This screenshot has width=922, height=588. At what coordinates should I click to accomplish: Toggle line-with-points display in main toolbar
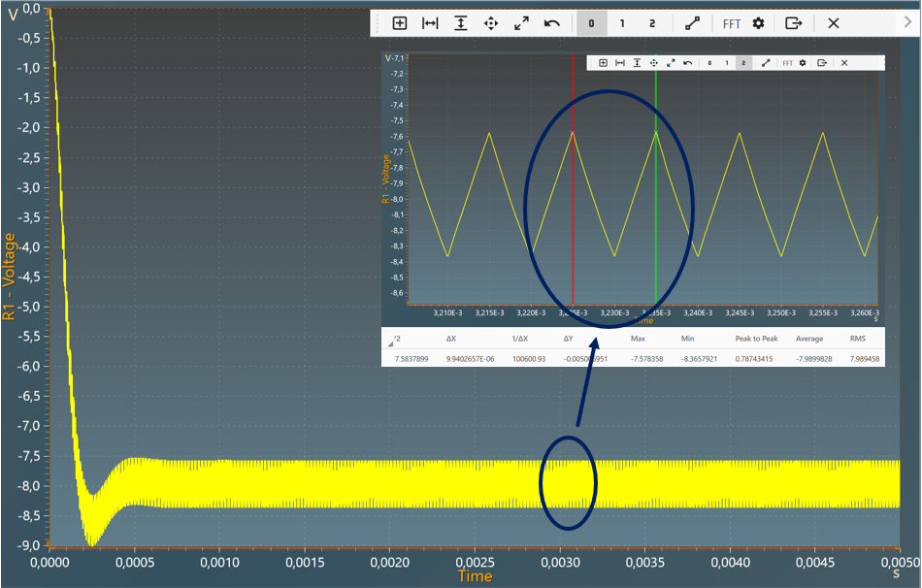point(691,23)
